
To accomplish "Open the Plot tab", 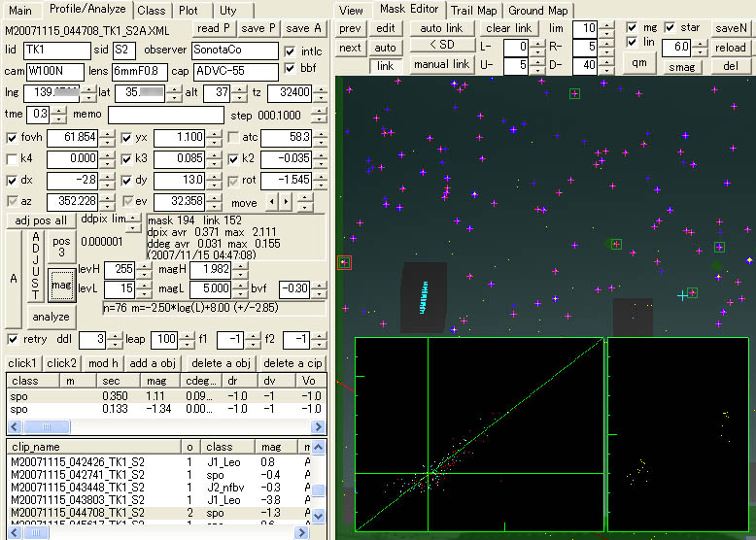I will 188,10.
